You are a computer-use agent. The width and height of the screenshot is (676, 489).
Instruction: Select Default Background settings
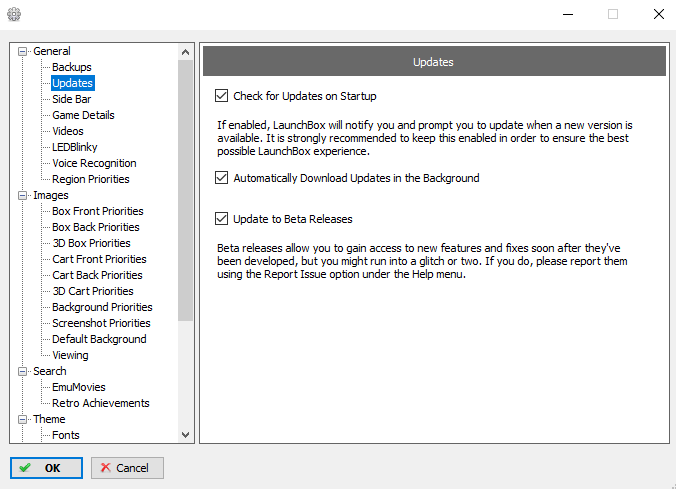(x=99, y=339)
